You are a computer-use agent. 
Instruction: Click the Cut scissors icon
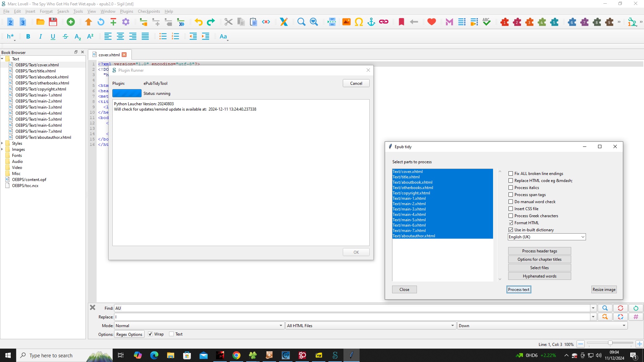point(228,22)
